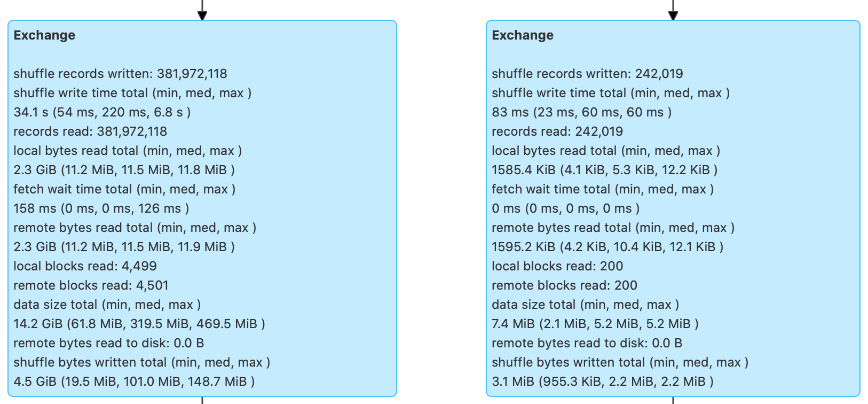Click remote blocks read: 4,501 line
This screenshot has width=868, height=404.
(x=91, y=285)
